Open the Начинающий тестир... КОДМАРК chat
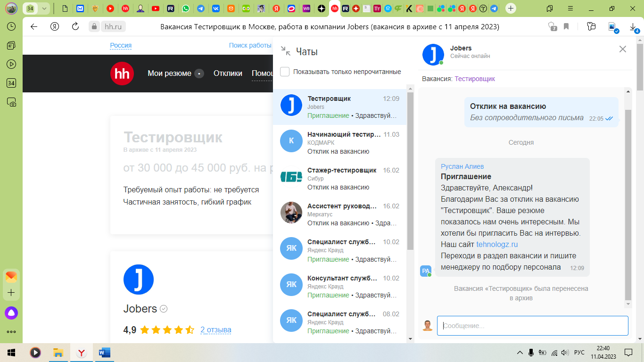 (340, 143)
